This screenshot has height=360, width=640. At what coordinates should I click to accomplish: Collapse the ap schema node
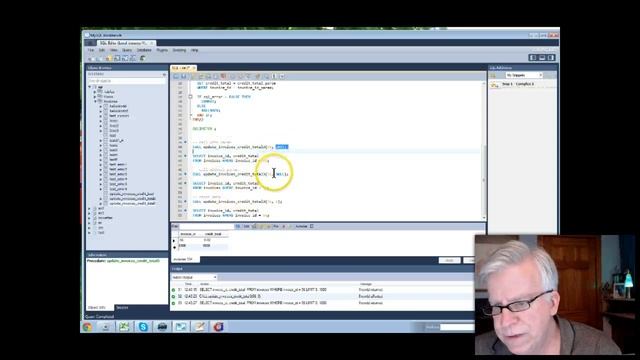(x=90, y=87)
